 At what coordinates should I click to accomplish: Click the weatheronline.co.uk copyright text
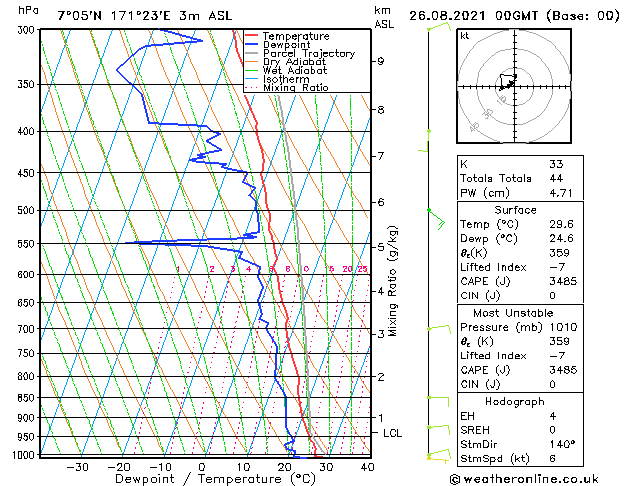pos(524,479)
